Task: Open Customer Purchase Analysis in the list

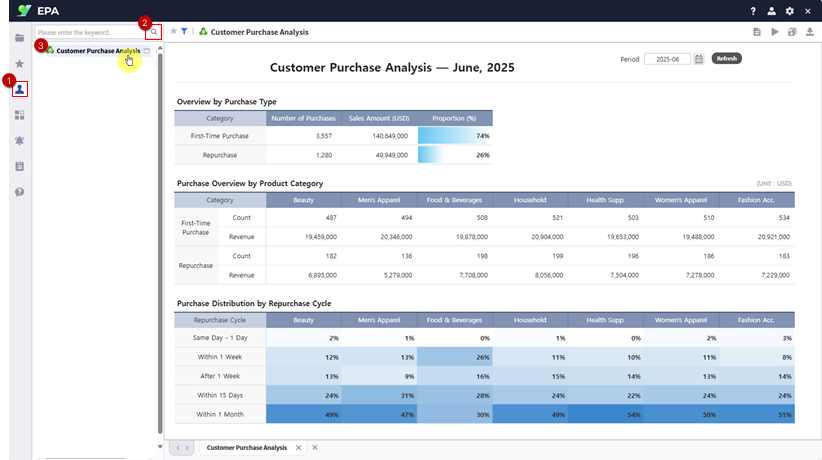Action: point(98,50)
